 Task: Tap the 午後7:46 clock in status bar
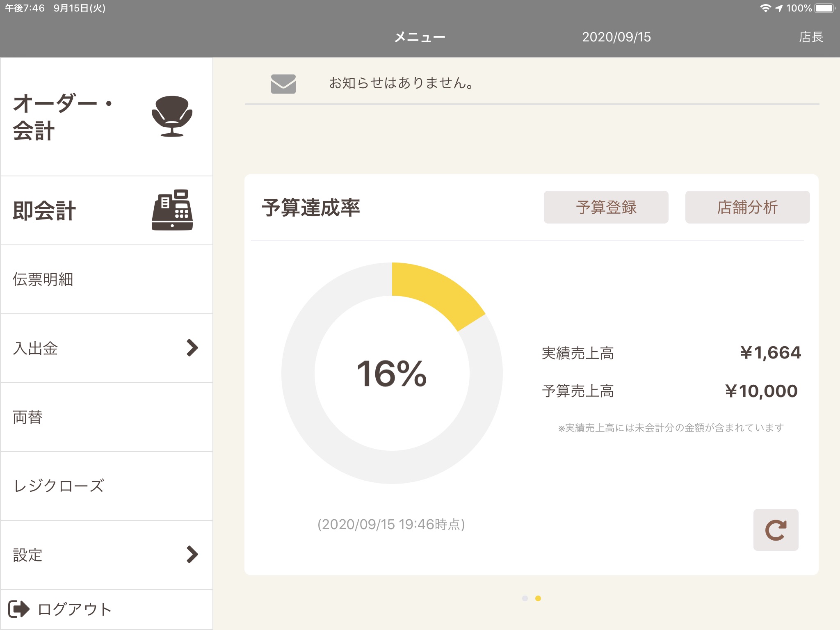[25, 8]
